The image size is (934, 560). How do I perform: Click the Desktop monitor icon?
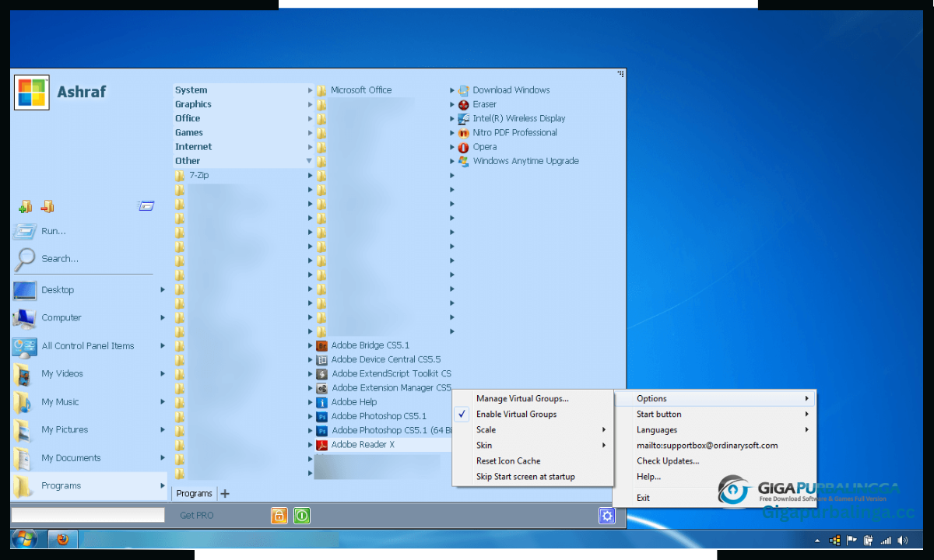click(x=25, y=290)
